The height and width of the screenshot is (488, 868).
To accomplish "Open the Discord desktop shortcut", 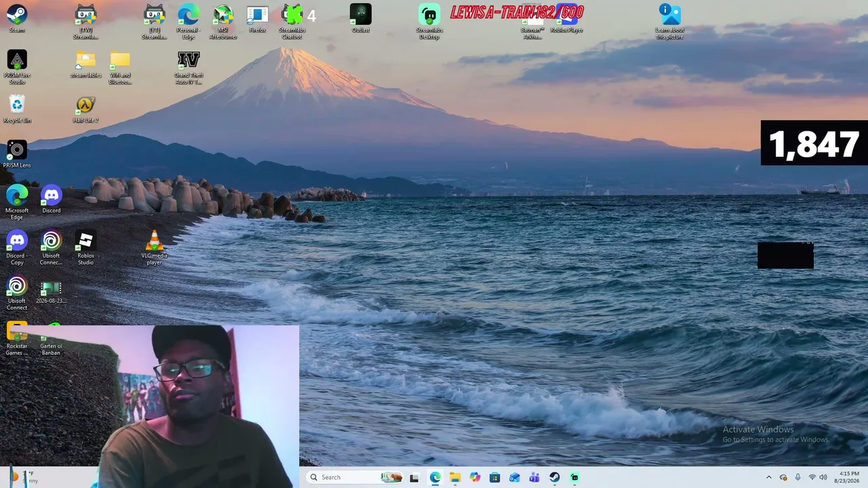I will (x=52, y=199).
